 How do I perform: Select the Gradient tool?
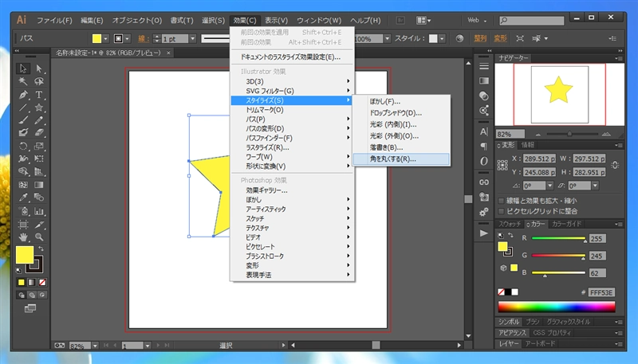coord(39,185)
